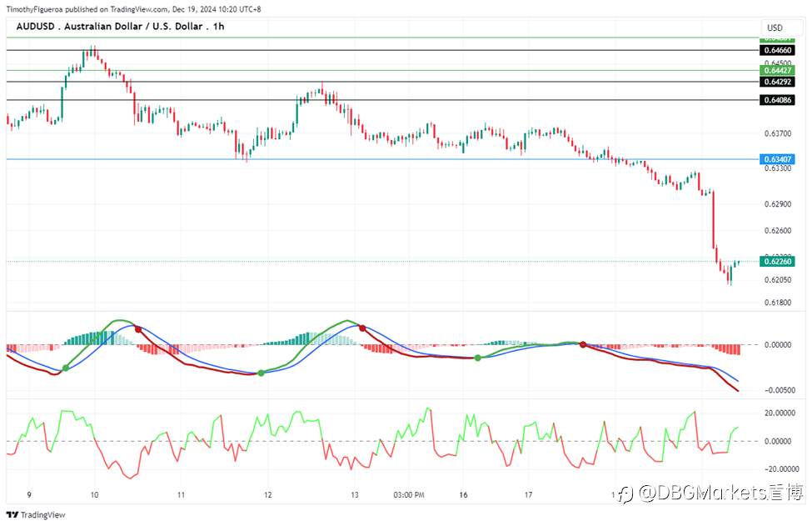Click the 0.61800 price axis value
The width and height of the screenshot is (812, 526).
tap(778, 302)
